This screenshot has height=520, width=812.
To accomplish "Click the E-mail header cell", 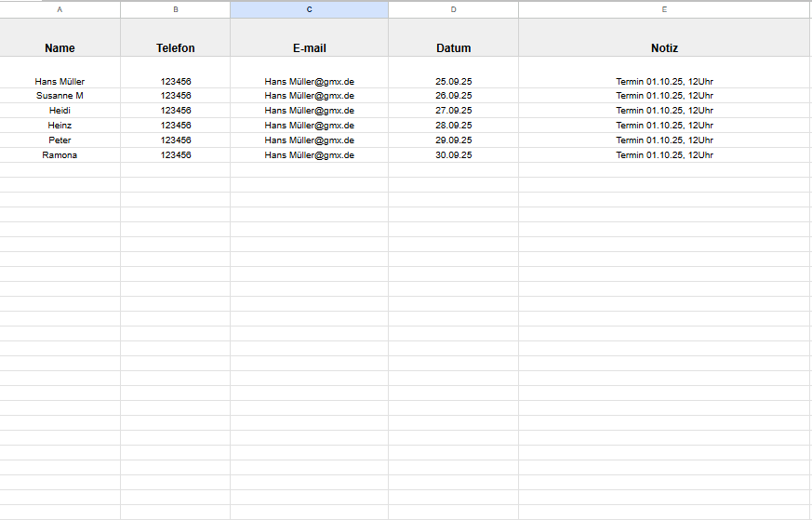I will click(x=309, y=47).
